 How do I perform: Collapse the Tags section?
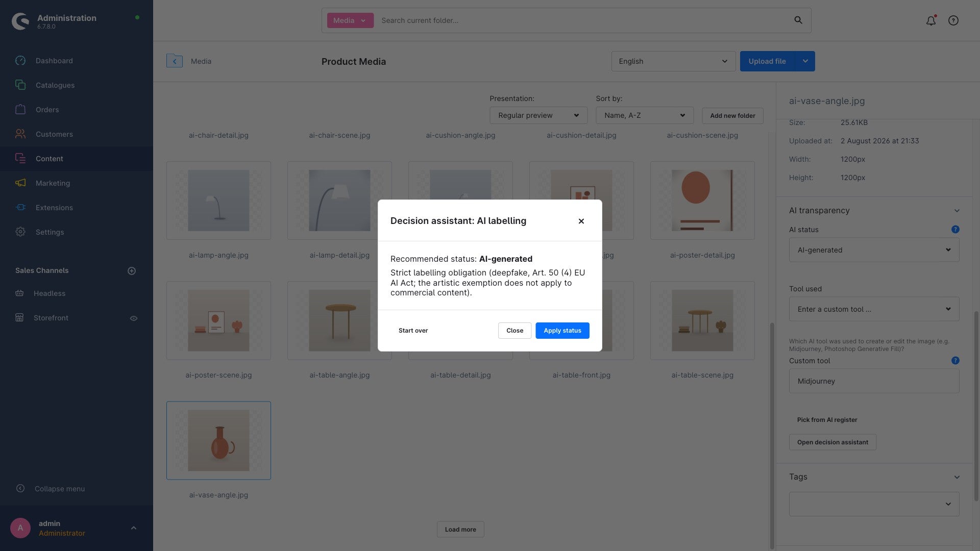957,477
